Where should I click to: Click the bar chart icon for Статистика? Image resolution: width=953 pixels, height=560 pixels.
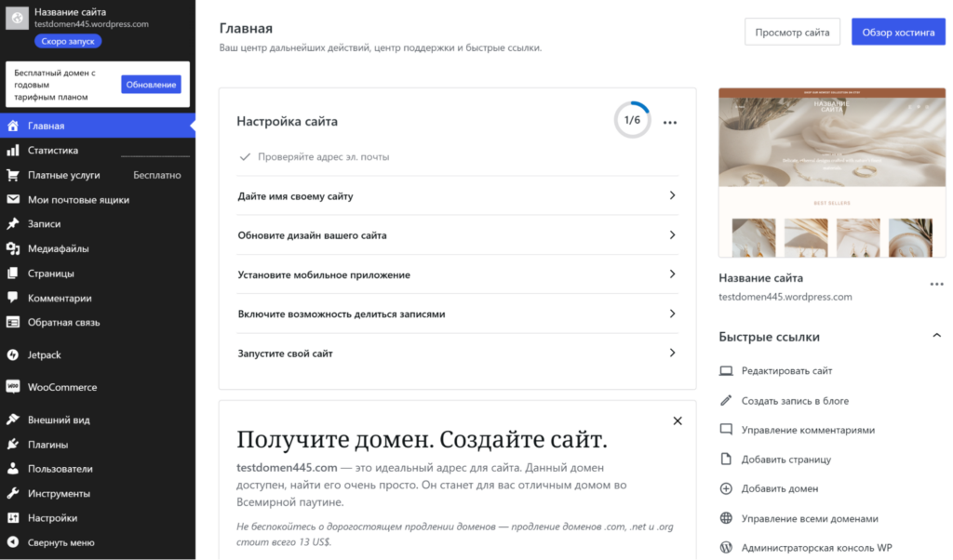tap(13, 150)
